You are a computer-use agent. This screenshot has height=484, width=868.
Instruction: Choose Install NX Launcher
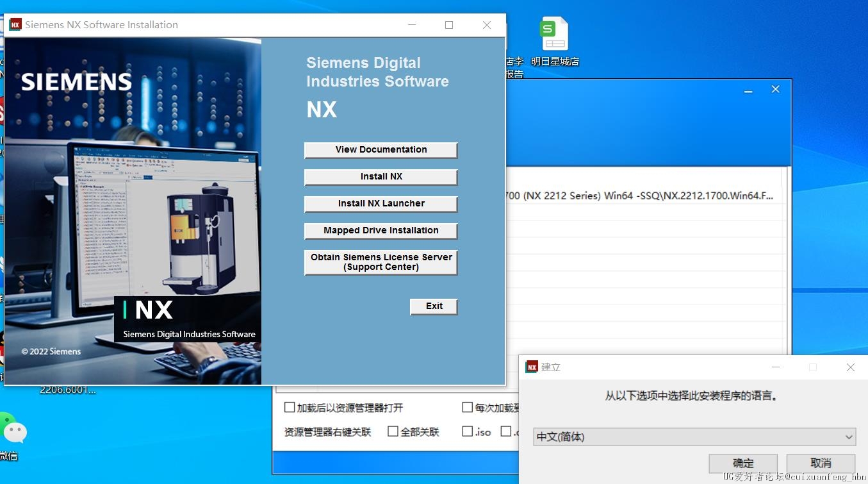pyautogui.click(x=381, y=204)
